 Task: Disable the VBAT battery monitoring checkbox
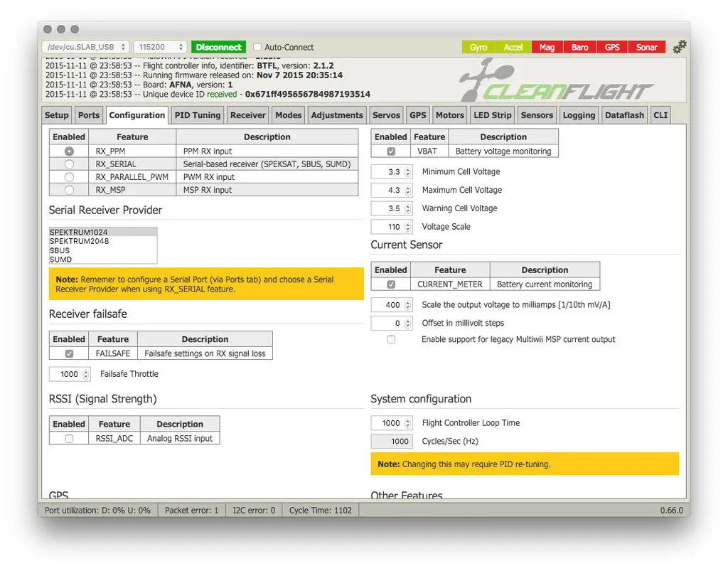click(x=391, y=151)
